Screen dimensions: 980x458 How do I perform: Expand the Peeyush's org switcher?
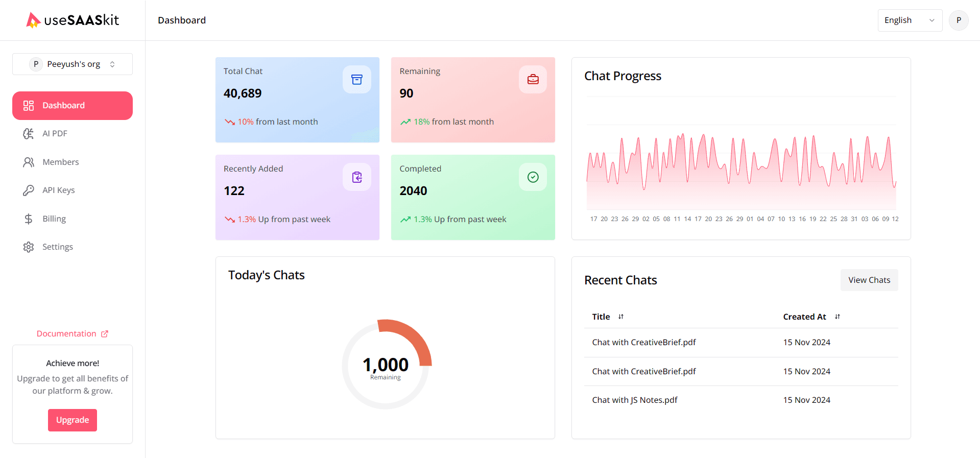pyautogui.click(x=73, y=64)
